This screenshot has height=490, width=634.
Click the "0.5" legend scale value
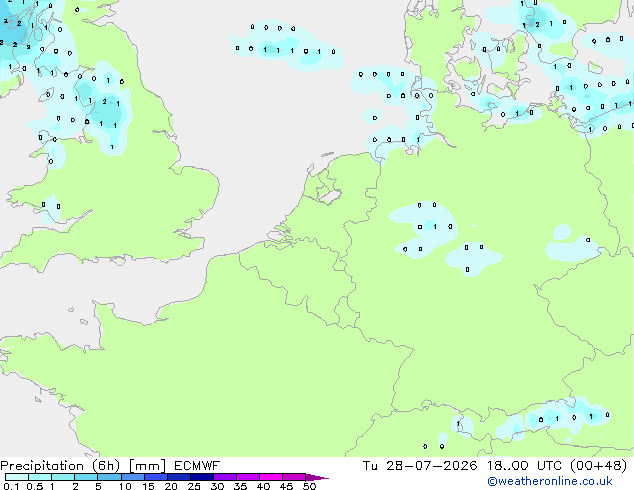click(35, 486)
